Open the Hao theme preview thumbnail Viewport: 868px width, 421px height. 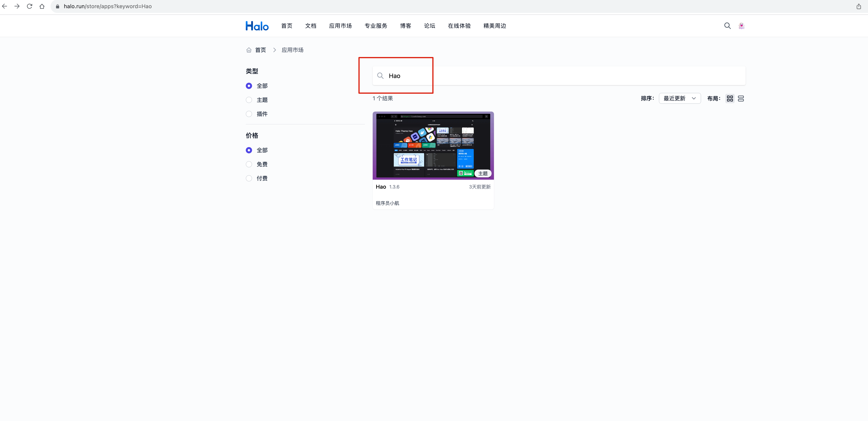tap(433, 146)
